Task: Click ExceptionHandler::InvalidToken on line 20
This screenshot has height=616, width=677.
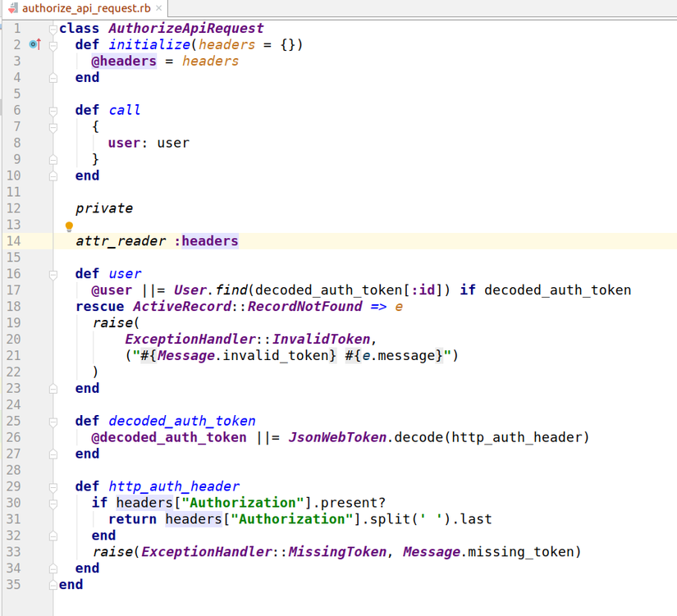Action: pos(248,340)
